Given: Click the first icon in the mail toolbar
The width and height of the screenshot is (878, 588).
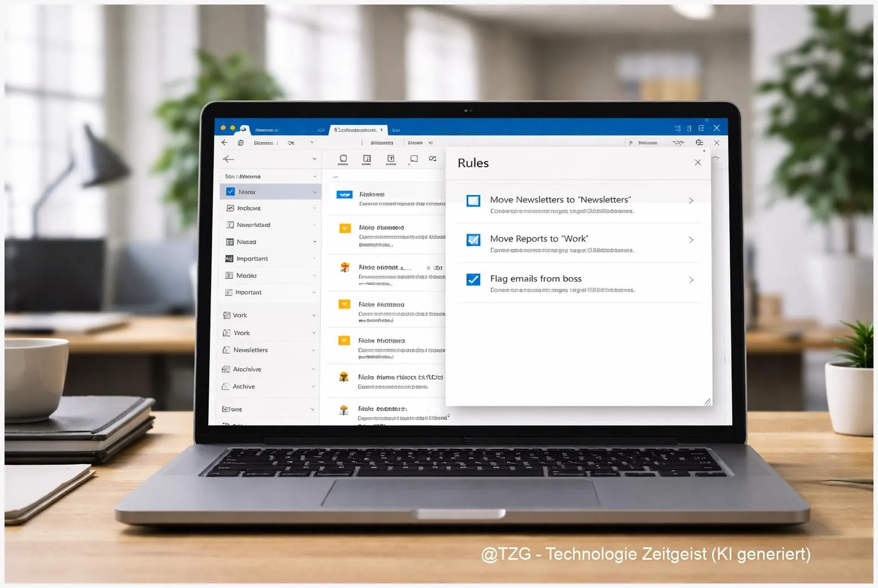Looking at the screenshot, I should tap(343, 159).
